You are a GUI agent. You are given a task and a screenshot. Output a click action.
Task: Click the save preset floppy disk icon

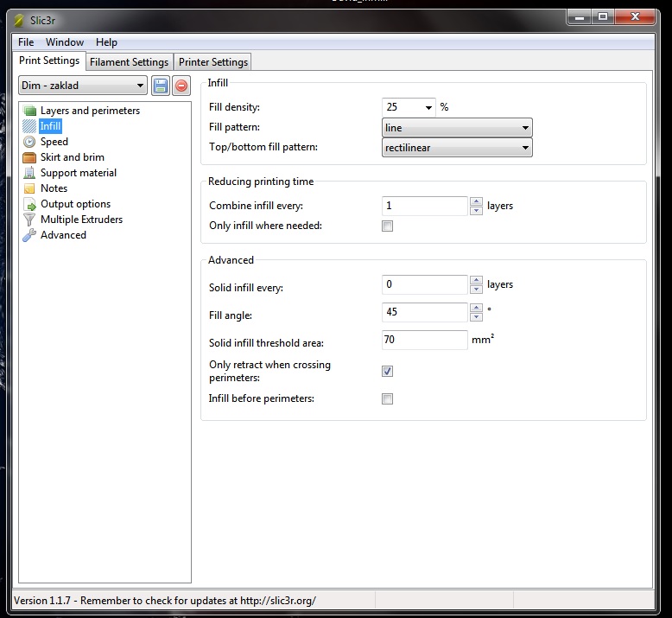[161, 86]
